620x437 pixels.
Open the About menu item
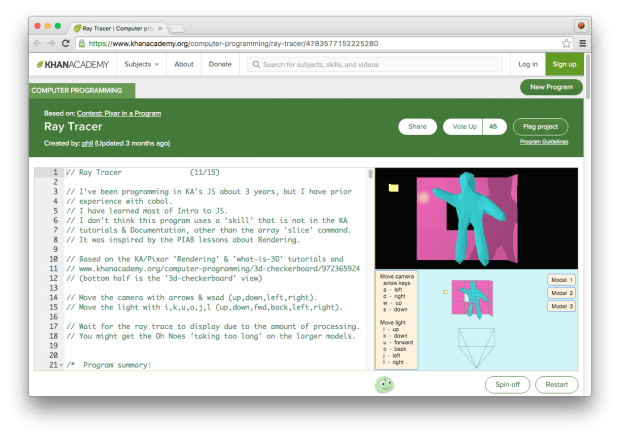pos(184,64)
